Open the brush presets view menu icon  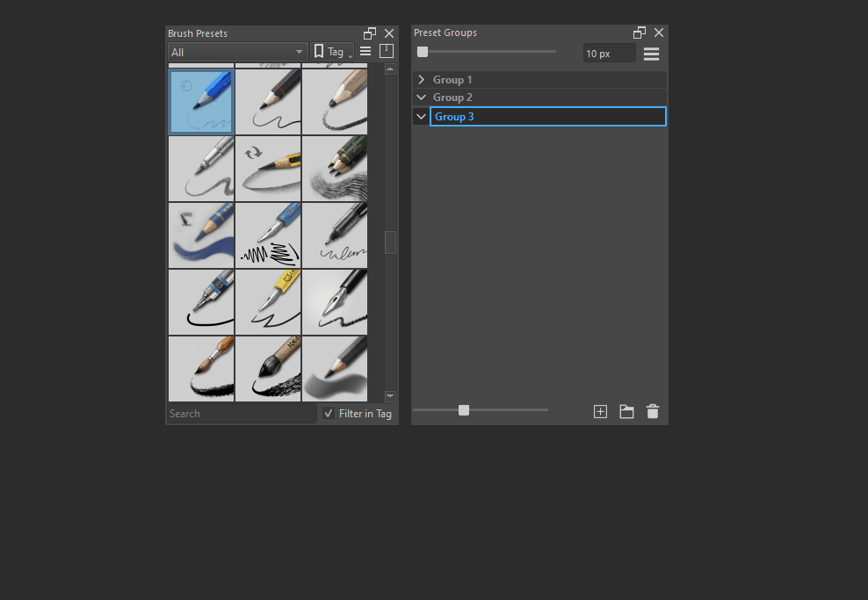365,52
